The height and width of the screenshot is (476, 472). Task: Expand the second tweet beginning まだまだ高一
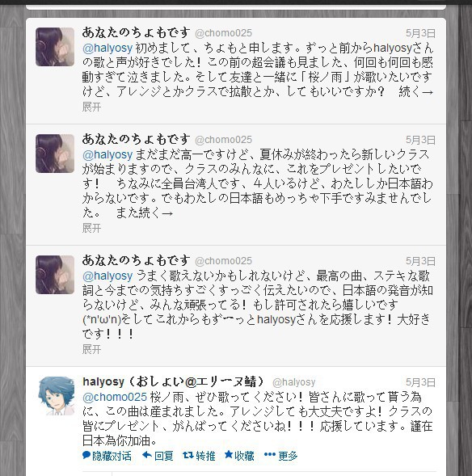tap(91, 228)
